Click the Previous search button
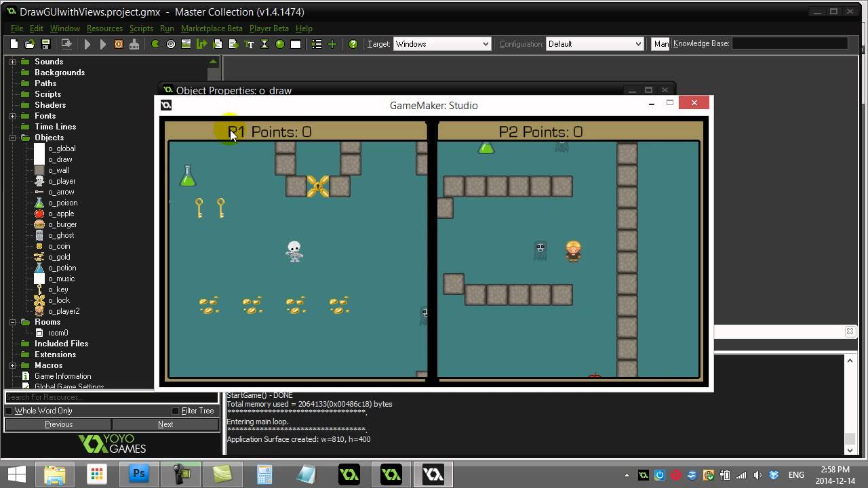This screenshot has width=868, height=488. click(x=59, y=424)
